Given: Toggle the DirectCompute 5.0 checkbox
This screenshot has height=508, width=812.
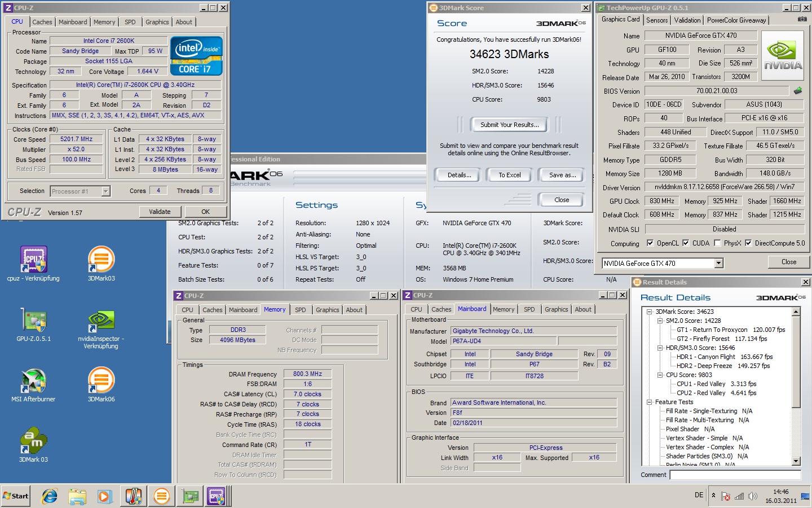Looking at the screenshot, I should pyautogui.click(x=748, y=243).
